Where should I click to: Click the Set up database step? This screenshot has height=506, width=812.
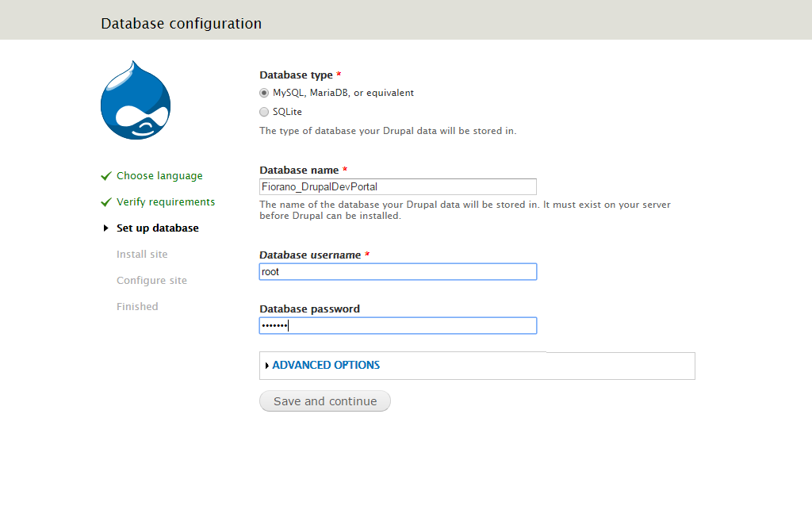pyautogui.click(x=158, y=228)
